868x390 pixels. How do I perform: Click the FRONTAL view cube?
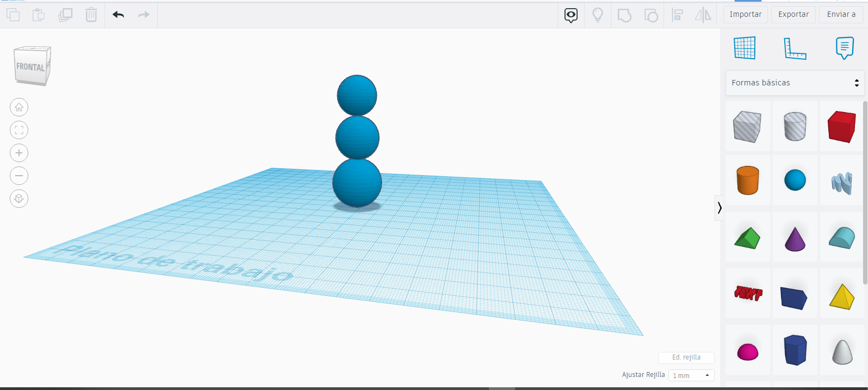pos(32,66)
